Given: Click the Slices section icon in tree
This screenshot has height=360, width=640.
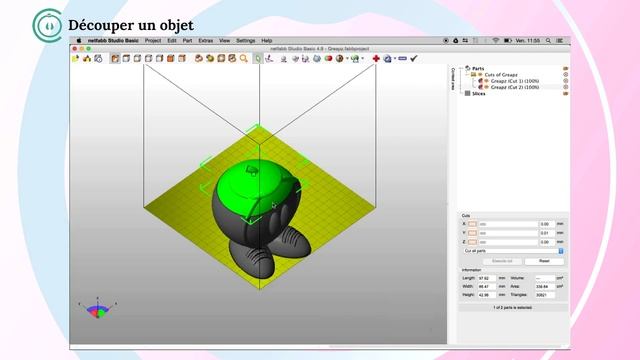Looking at the screenshot, I should coord(467,93).
